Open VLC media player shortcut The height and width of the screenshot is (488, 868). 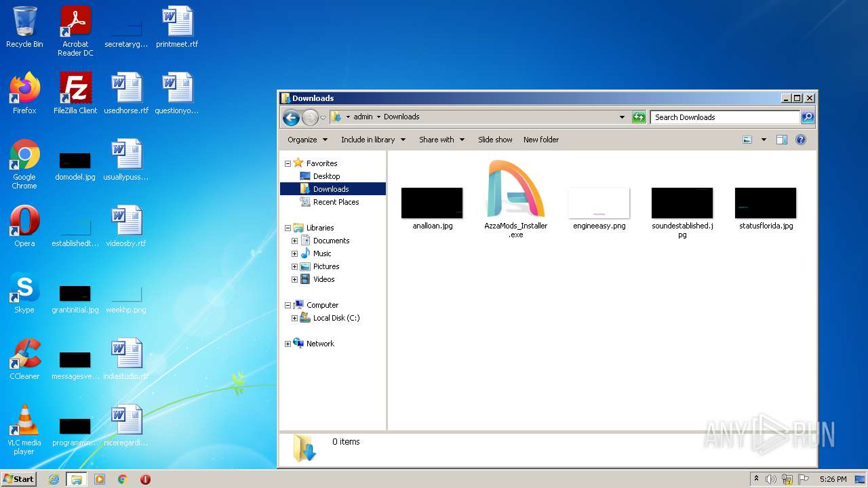pyautogui.click(x=24, y=430)
